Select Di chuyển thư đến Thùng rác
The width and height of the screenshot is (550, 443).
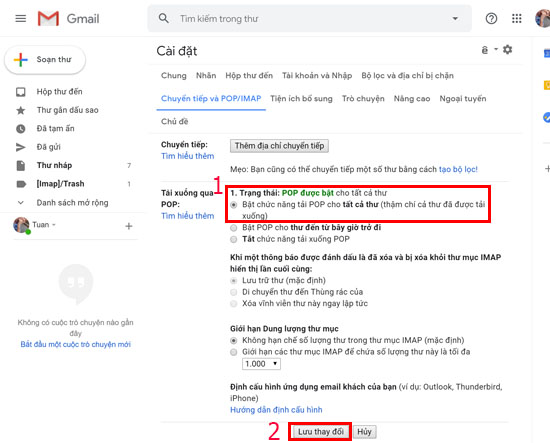pos(234,292)
